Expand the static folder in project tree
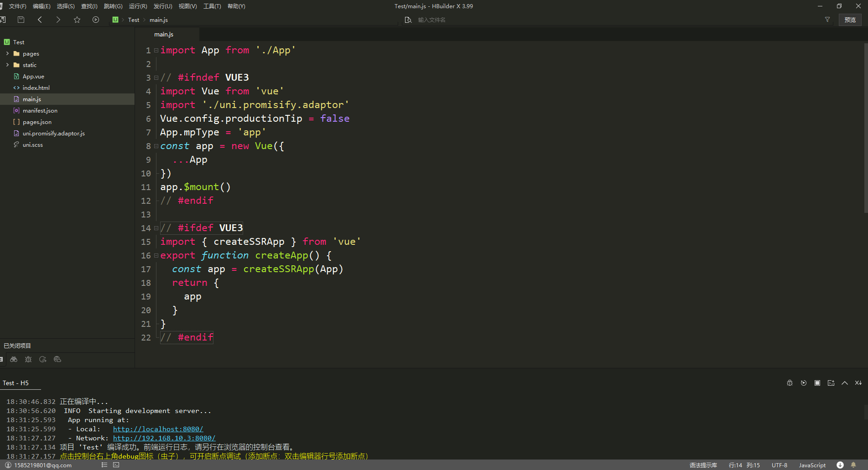Viewport: 868px width, 470px height. point(7,65)
